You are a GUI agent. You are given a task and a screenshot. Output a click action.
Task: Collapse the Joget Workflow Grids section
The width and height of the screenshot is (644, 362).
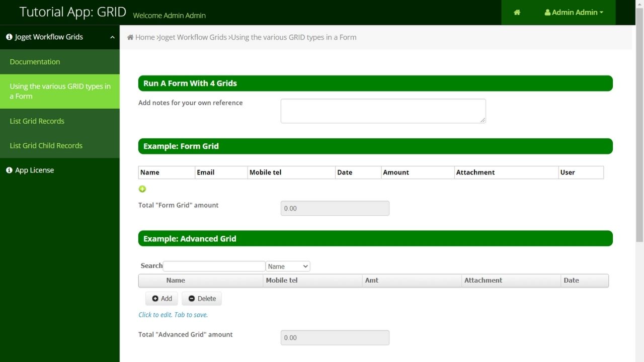coord(112,37)
